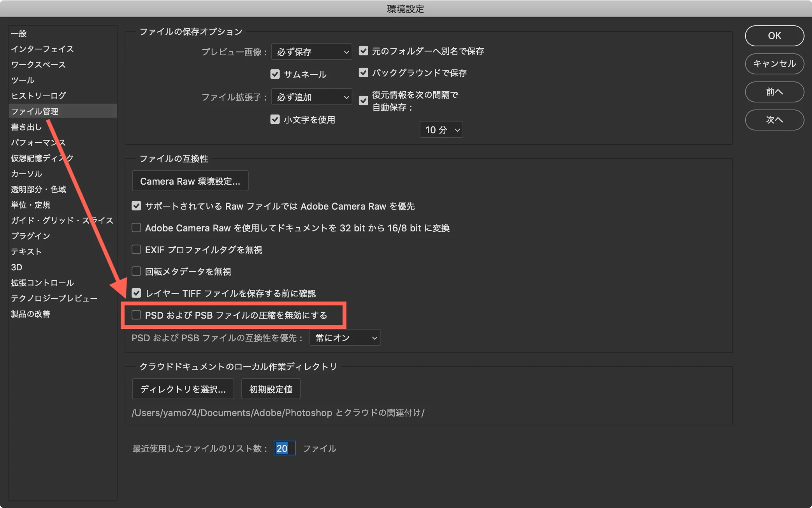Toggle 小文字を使用 checkbox
Image resolution: width=812 pixels, height=508 pixels.
tap(275, 119)
